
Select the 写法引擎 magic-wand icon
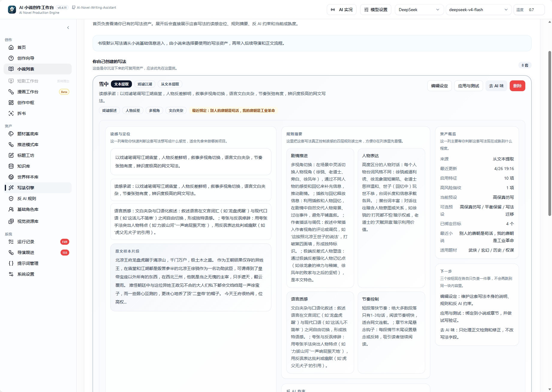(11, 188)
